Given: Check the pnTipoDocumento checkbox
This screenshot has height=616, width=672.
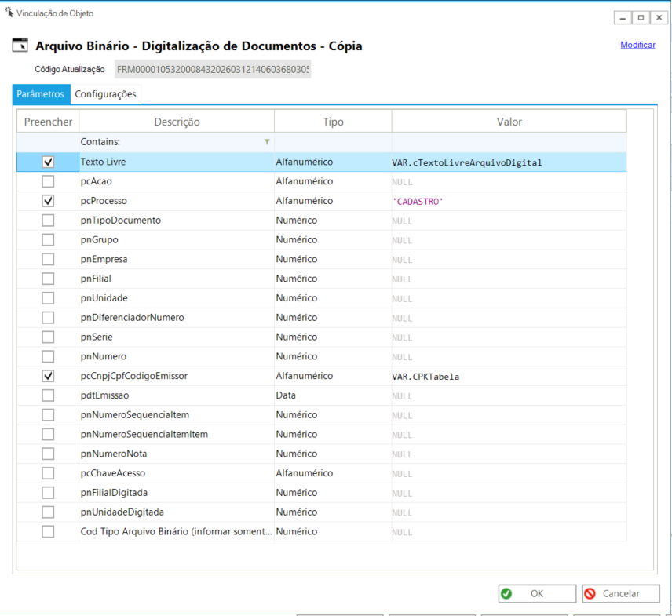Looking at the screenshot, I should point(48,221).
